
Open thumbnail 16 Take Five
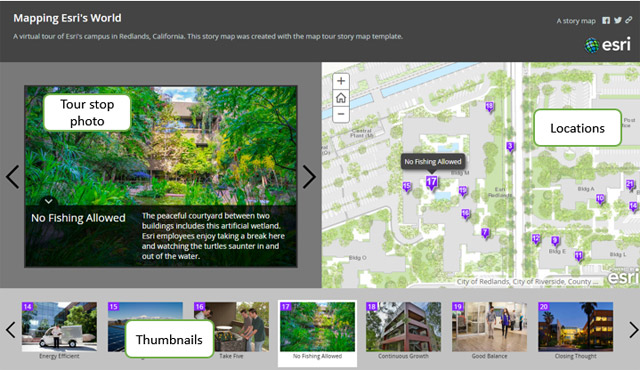231,327
